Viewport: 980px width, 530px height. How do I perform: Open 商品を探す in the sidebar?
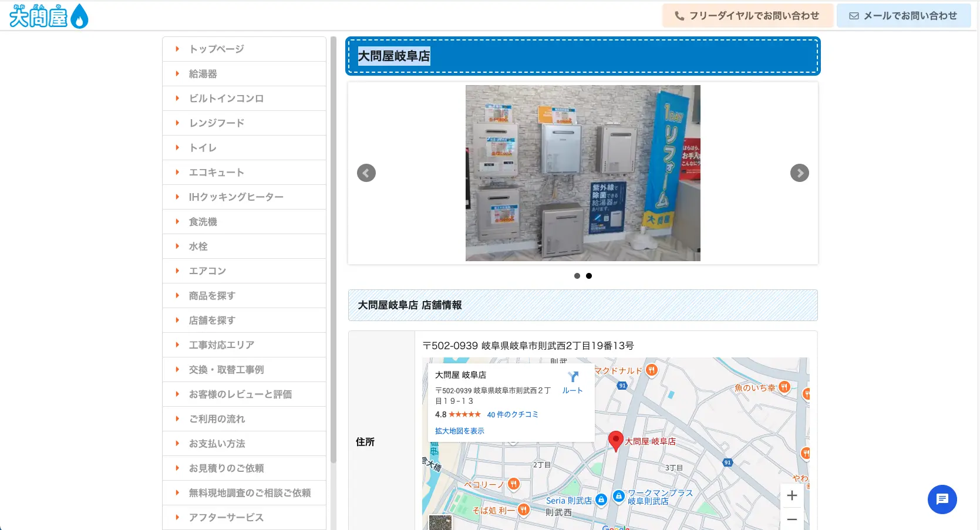tap(244, 296)
